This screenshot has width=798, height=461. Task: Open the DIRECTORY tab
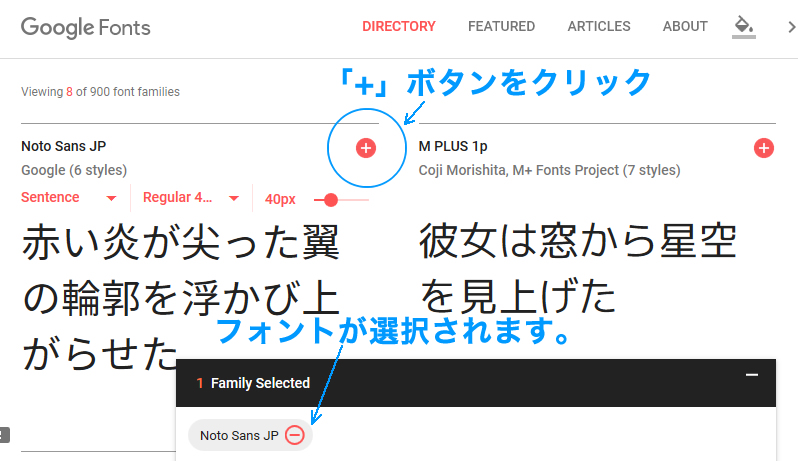398,26
